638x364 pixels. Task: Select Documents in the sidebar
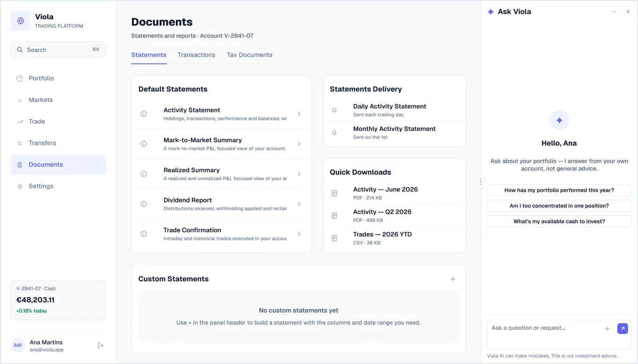click(58, 165)
